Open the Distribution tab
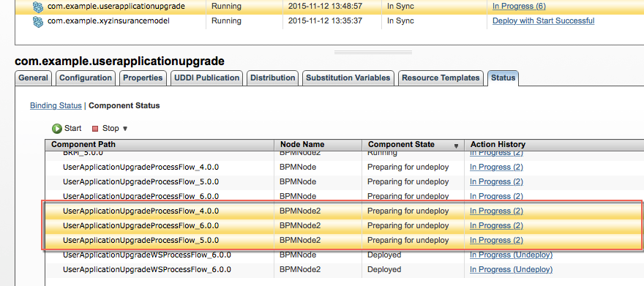The height and width of the screenshot is (286, 644). (x=273, y=78)
